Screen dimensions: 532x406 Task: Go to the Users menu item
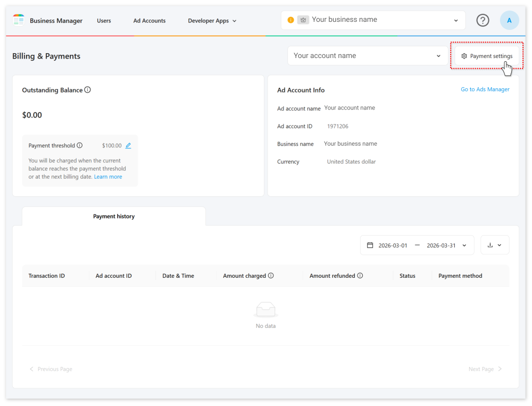point(104,21)
